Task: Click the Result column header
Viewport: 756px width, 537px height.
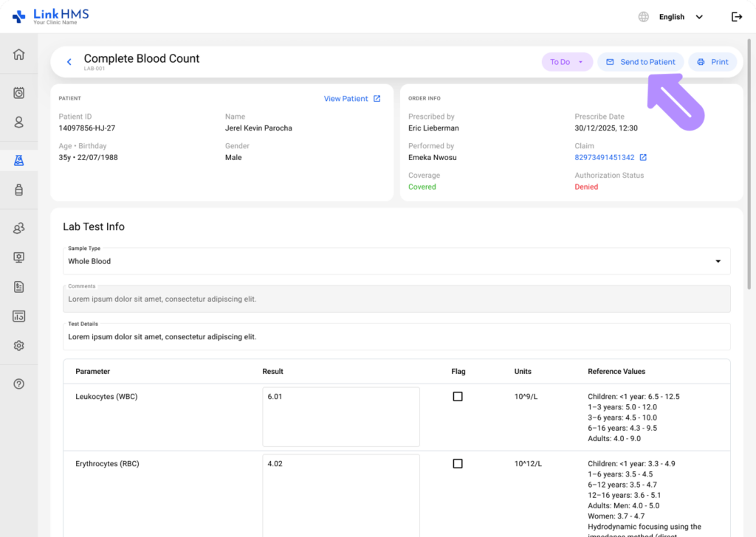Action: pos(272,371)
